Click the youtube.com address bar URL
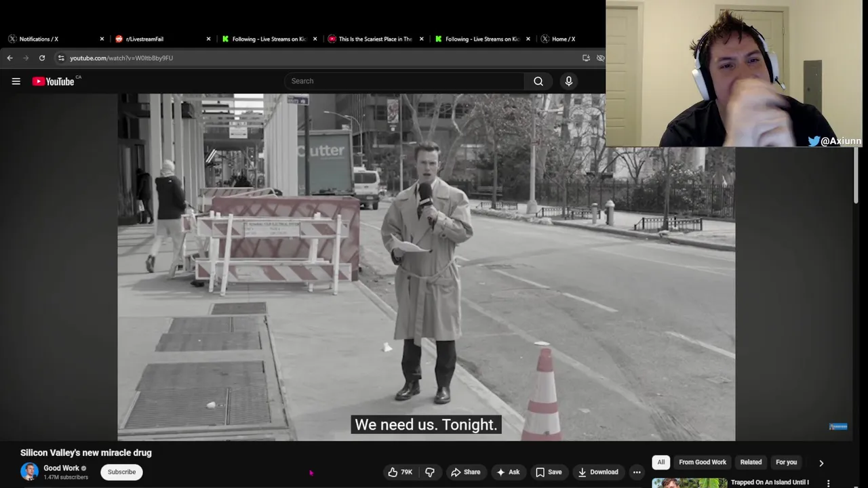 (x=121, y=58)
